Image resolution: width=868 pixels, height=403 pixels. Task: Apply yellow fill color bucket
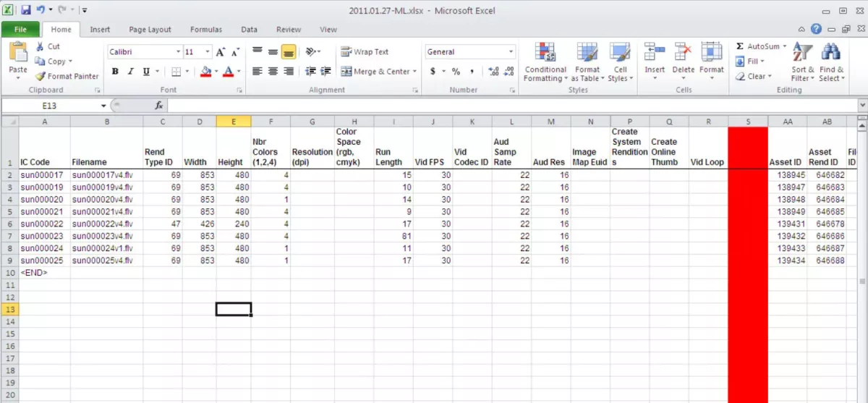point(205,71)
